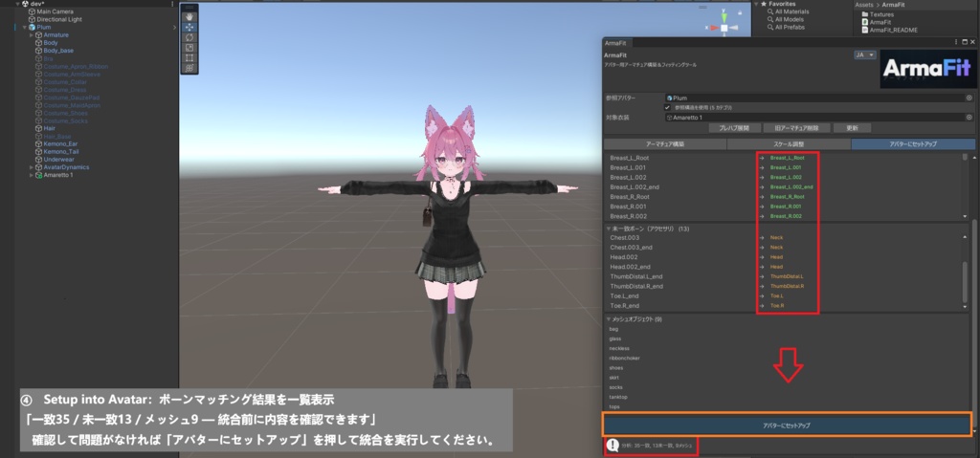Screen dimensions: 980x458
Task: Select Kemono_Ear in the hierarchy
Action: click(60, 143)
